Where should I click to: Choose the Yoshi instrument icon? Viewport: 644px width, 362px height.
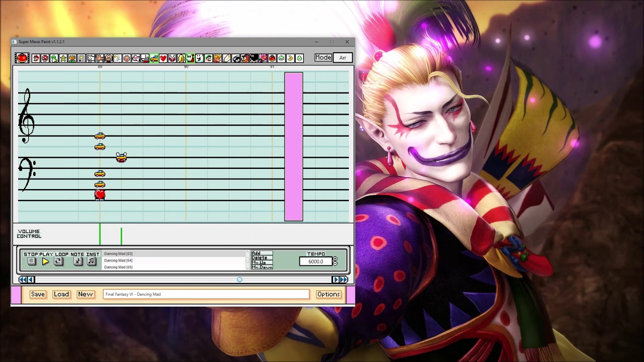(x=54, y=58)
